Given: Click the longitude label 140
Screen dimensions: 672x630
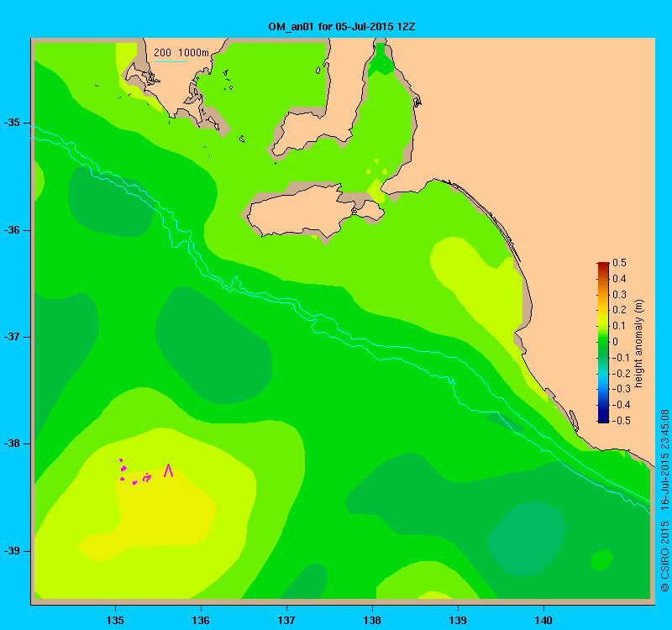Looking at the screenshot, I should [x=543, y=620].
